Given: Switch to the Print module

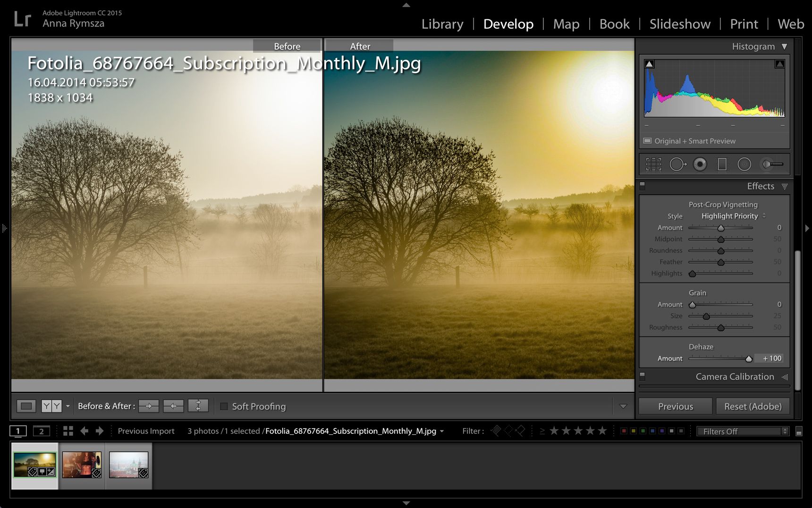Looking at the screenshot, I should tap(744, 24).
